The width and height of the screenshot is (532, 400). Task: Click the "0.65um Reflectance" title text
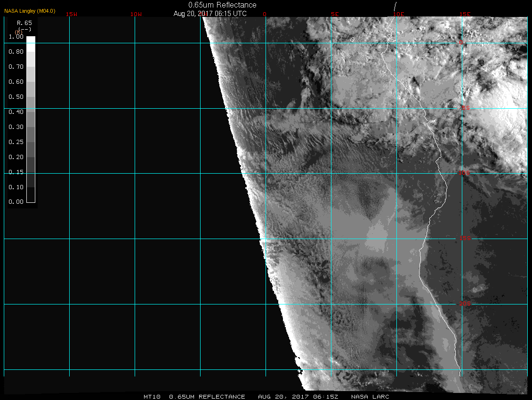pos(222,5)
